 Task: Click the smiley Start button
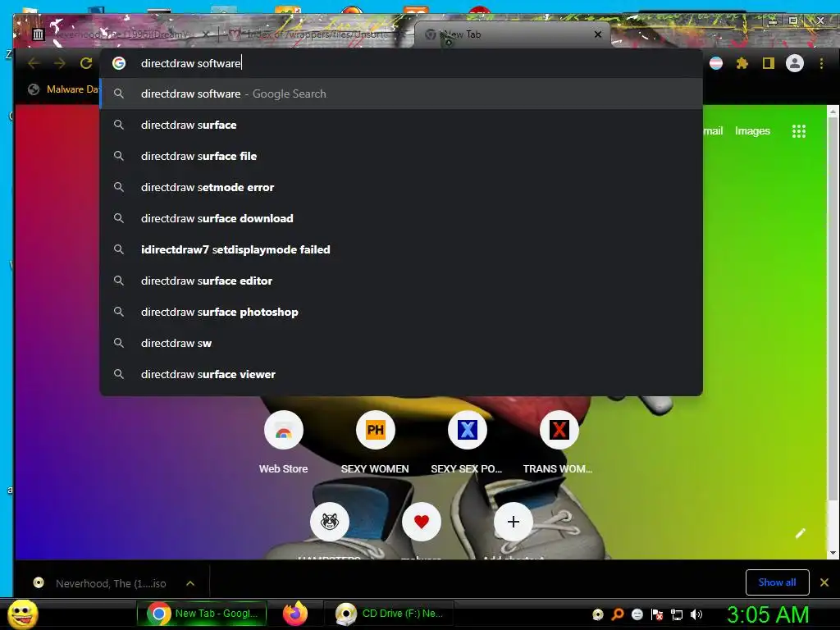pyautogui.click(x=23, y=614)
